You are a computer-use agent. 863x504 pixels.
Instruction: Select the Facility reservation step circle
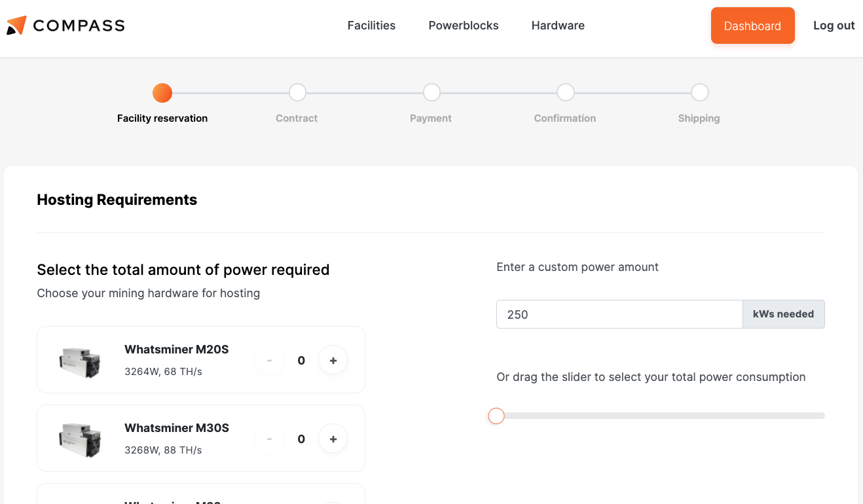[162, 93]
